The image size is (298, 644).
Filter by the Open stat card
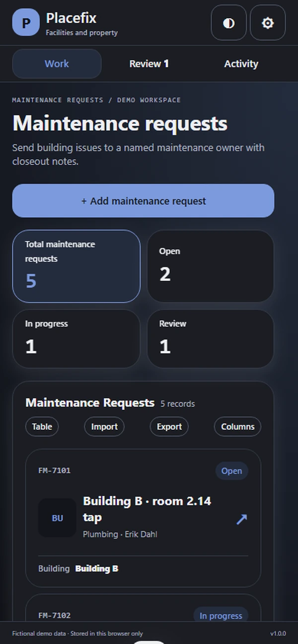(211, 266)
